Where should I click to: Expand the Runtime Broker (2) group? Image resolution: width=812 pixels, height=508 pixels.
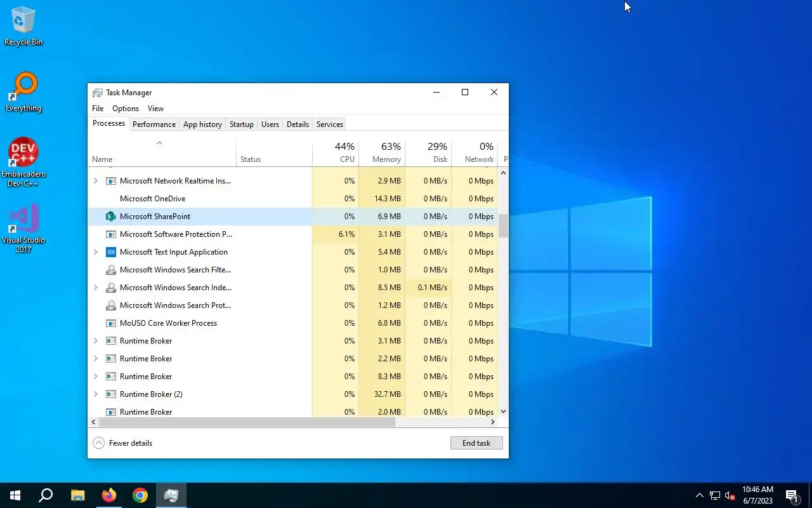(x=96, y=394)
